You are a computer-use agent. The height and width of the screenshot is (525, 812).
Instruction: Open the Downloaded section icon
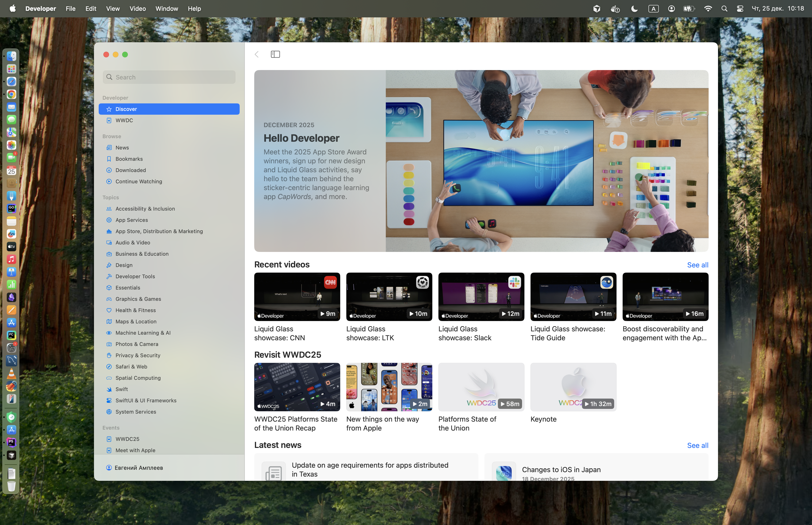click(x=109, y=170)
